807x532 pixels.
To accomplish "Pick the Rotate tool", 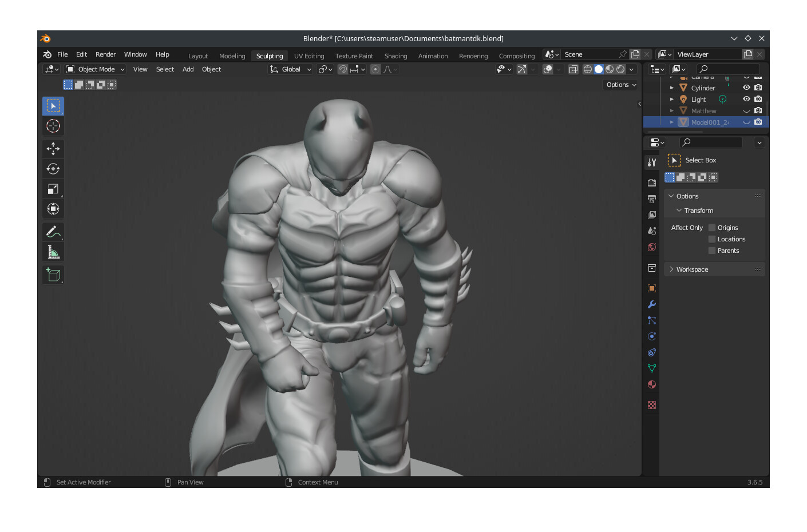I will click(x=53, y=169).
